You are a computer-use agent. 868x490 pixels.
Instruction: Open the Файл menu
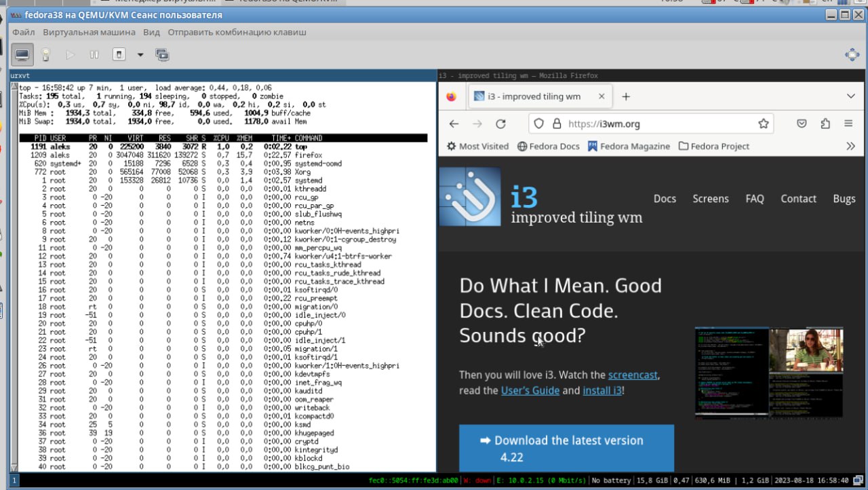pos(23,32)
